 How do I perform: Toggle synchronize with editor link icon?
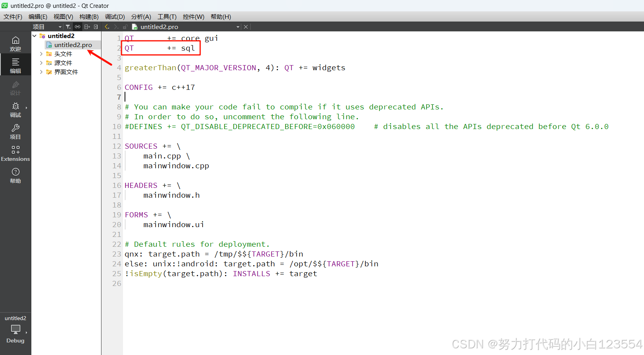click(x=77, y=26)
